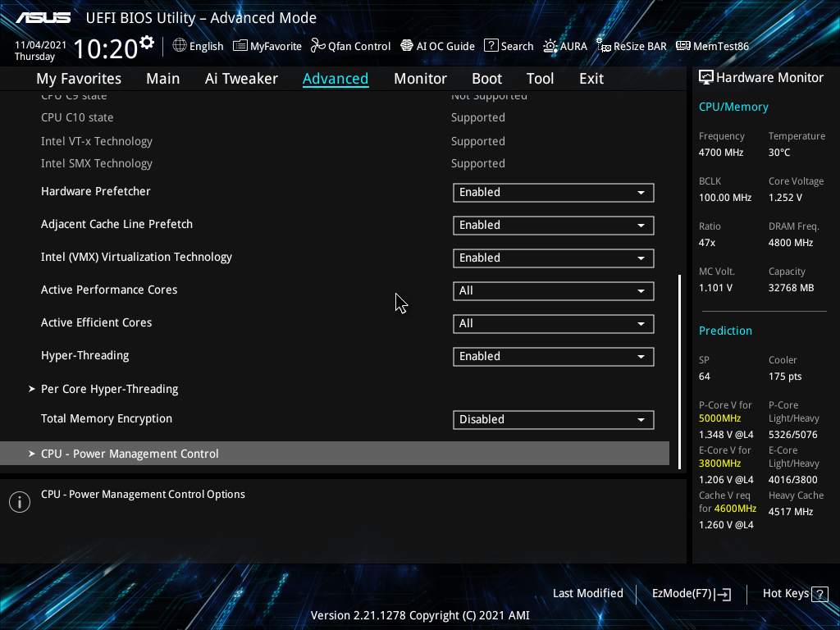Click the settings list vertical scrollbar
This screenshot has height=630, width=840.
(680, 372)
